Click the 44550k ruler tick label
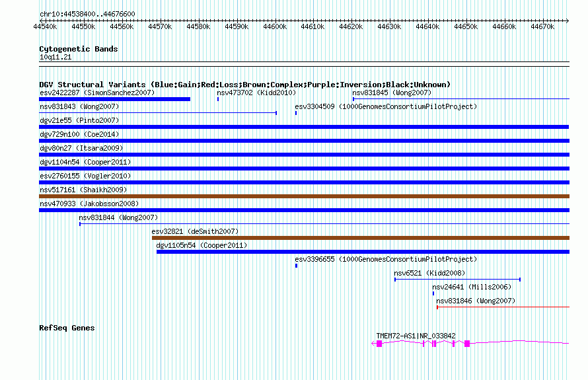The image size is (588, 380). tap(83, 26)
